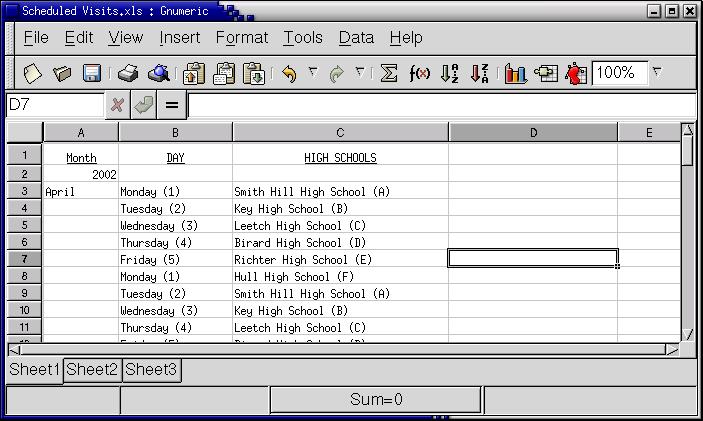
Task: Select the cell Birard High School (D) in row 6
Action: click(340, 243)
